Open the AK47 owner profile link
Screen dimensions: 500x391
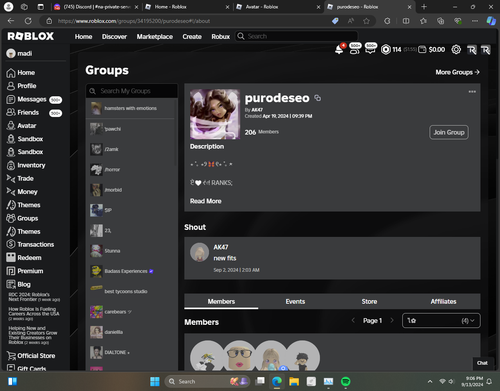tap(257, 110)
